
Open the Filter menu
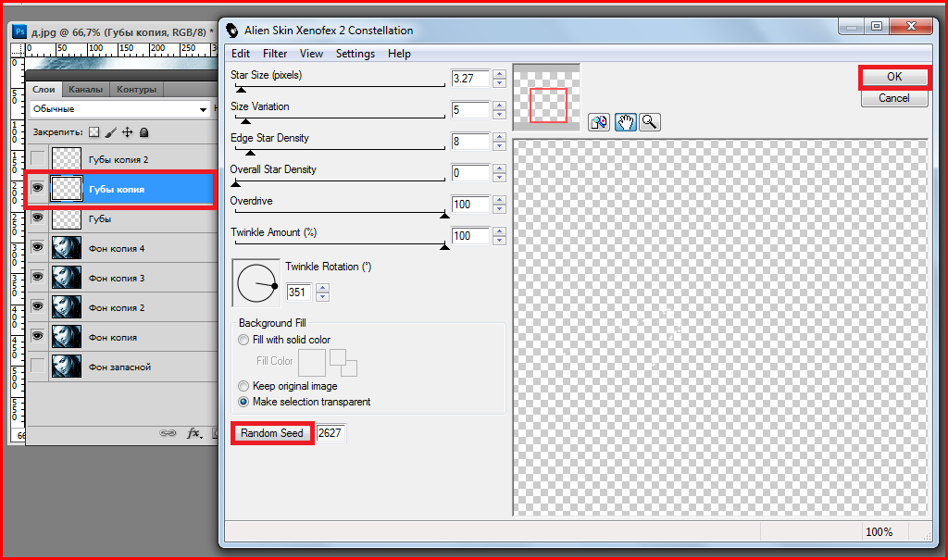pos(275,53)
